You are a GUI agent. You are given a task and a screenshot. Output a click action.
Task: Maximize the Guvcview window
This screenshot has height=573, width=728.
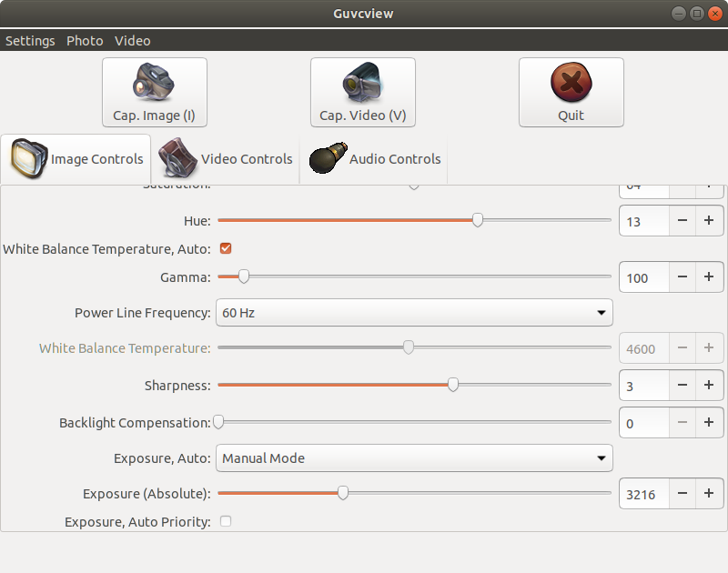(x=697, y=14)
